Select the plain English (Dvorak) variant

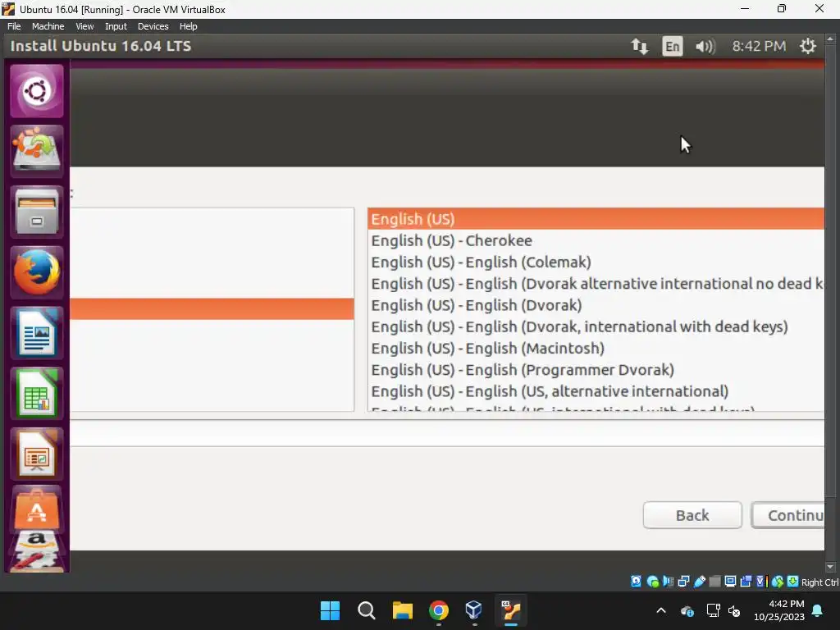coord(596,305)
